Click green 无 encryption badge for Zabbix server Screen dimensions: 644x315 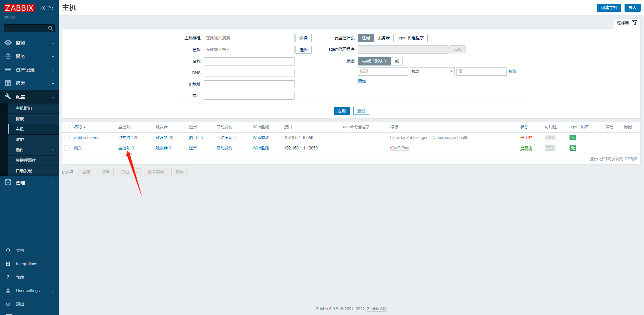[x=573, y=138]
